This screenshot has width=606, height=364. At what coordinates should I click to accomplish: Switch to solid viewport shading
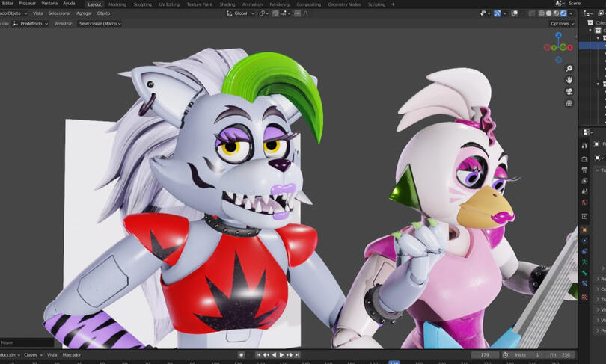coord(549,13)
